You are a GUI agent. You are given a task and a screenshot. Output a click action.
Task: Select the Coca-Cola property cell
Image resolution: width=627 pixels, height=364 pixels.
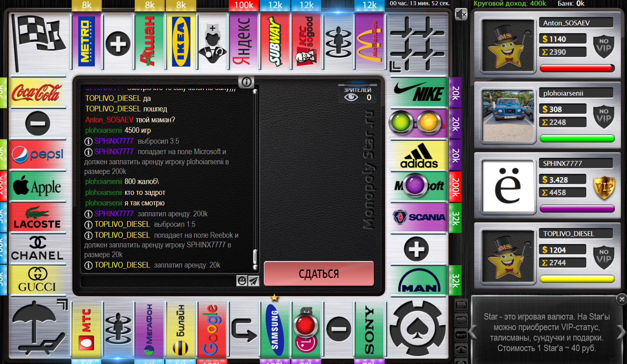pyautogui.click(x=38, y=92)
